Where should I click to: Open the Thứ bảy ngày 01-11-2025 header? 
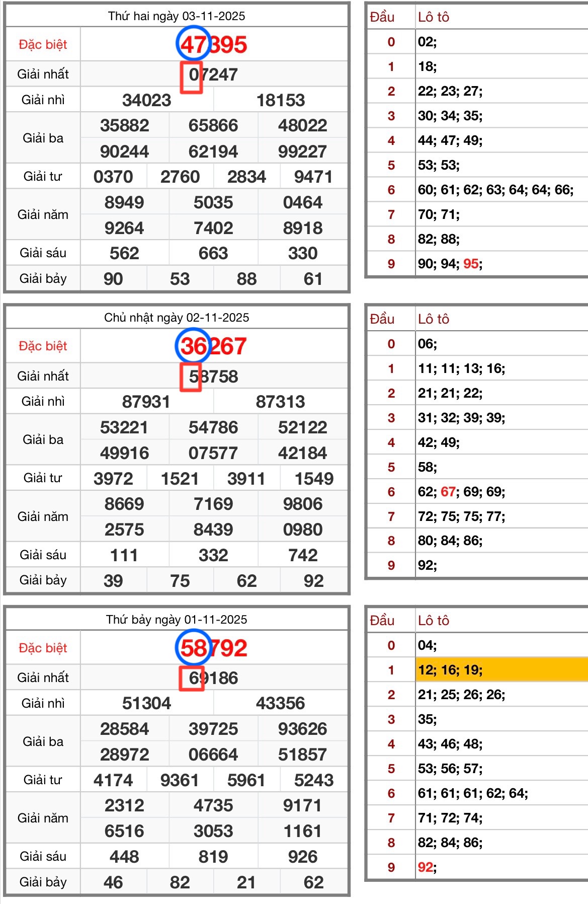(x=177, y=619)
